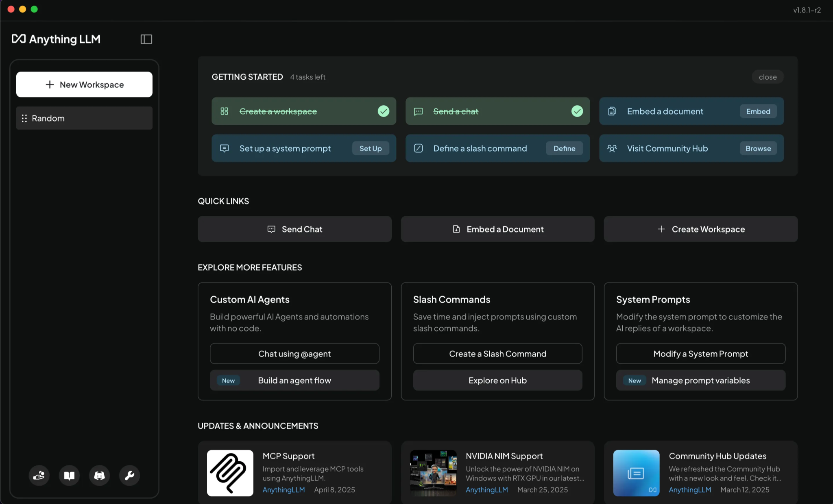Click the donation hand icon
Screen dimensions: 833x504
(39, 475)
